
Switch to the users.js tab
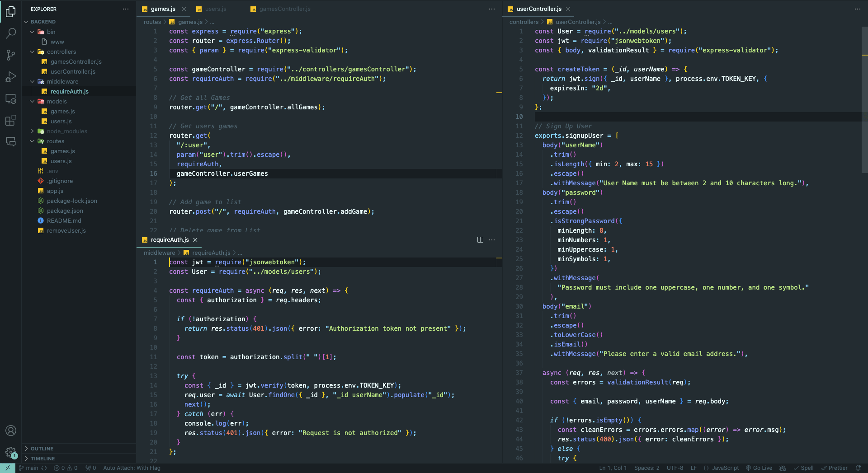[x=216, y=9]
